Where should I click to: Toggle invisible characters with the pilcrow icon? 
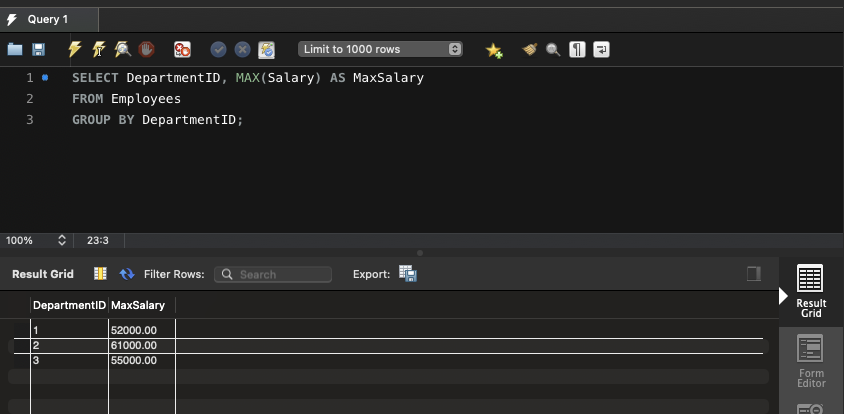click(x=577, y=49)
